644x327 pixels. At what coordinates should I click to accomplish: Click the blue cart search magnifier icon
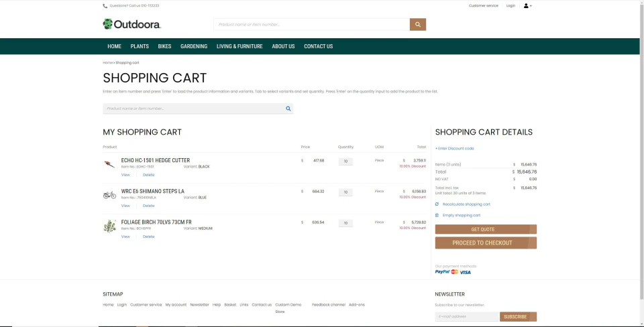tap(288, 109)
